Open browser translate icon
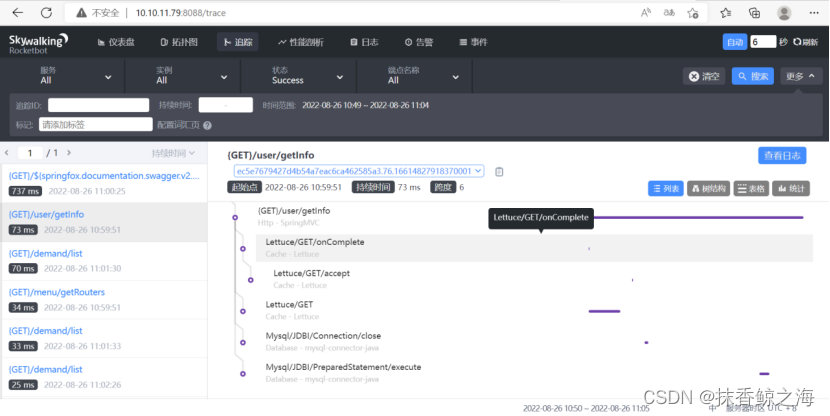Viewport: 830px width, 416px height. coord(669,13)
